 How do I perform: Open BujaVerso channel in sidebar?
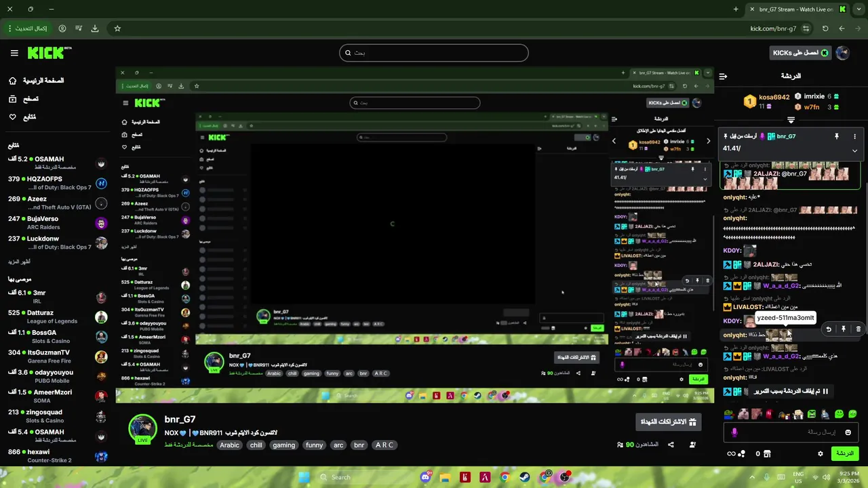58,222
